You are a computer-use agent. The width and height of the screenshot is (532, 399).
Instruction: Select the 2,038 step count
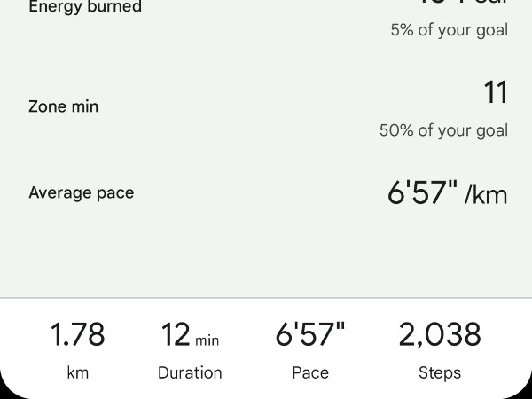pyautogui.click(x=440, y=335)
